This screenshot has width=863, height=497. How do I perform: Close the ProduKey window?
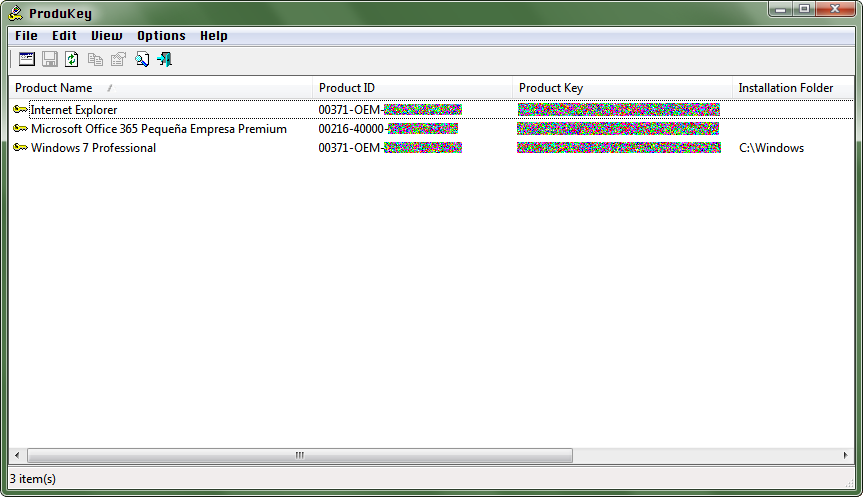click(x=835, y=9)
